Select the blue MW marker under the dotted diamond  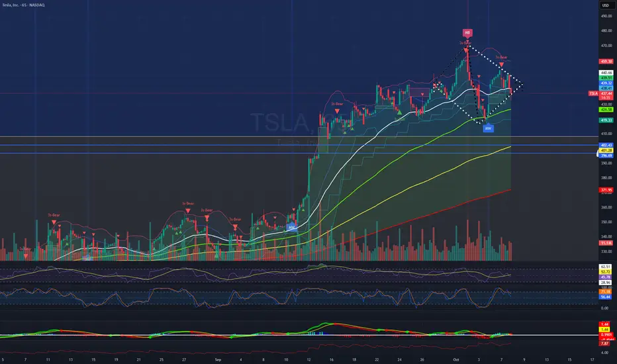[488, 128]
